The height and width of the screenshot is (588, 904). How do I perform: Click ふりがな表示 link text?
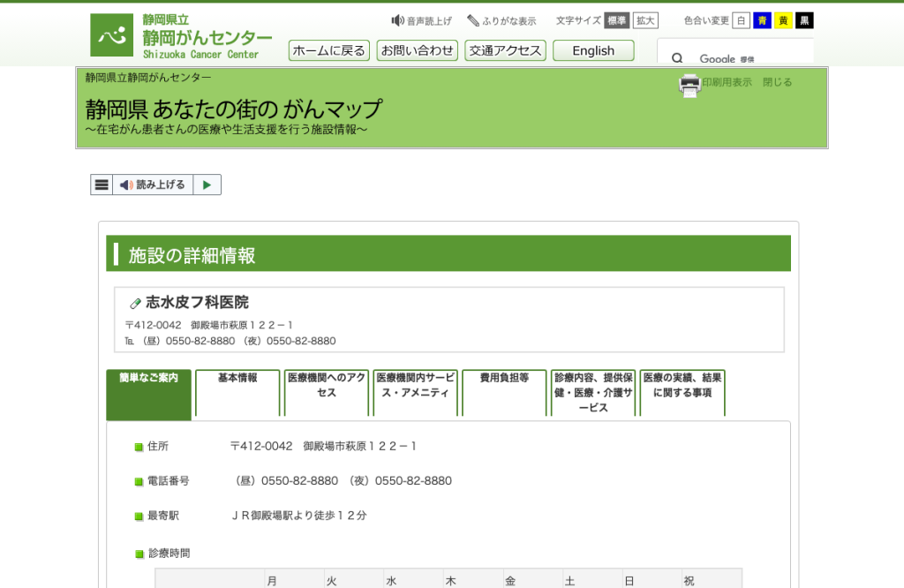pyautogui.click(x=509, y=21)
